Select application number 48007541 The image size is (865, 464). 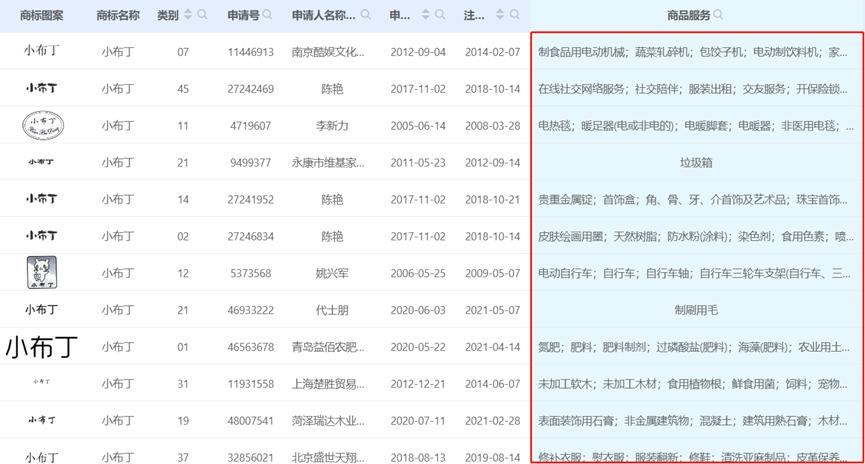coord(250,421)
